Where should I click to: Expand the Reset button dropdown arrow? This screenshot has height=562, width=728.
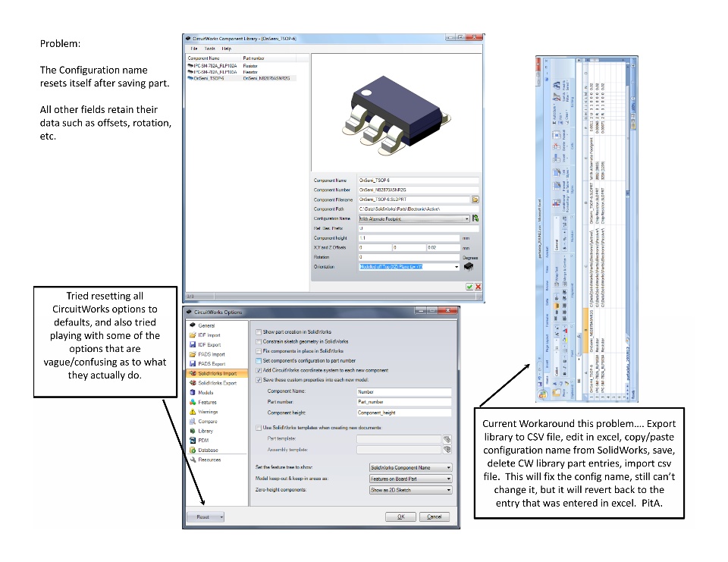(x=221, y=517)
